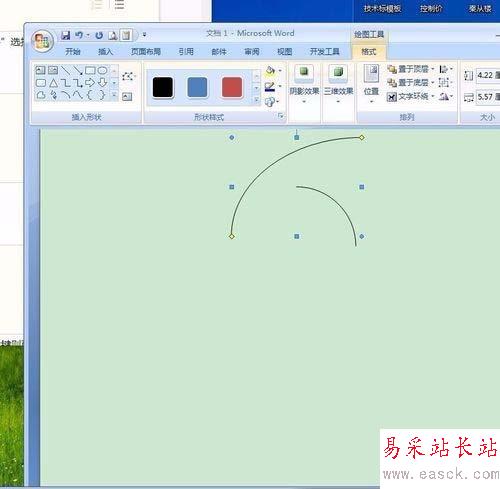Apply the black shape style
The image size is (500, 489).
pos(163,87)
